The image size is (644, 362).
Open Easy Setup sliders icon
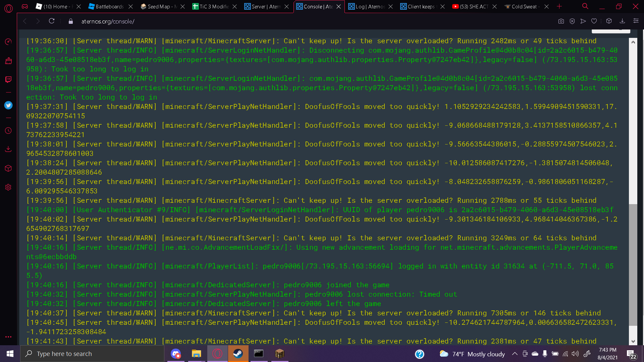[636, 21]
